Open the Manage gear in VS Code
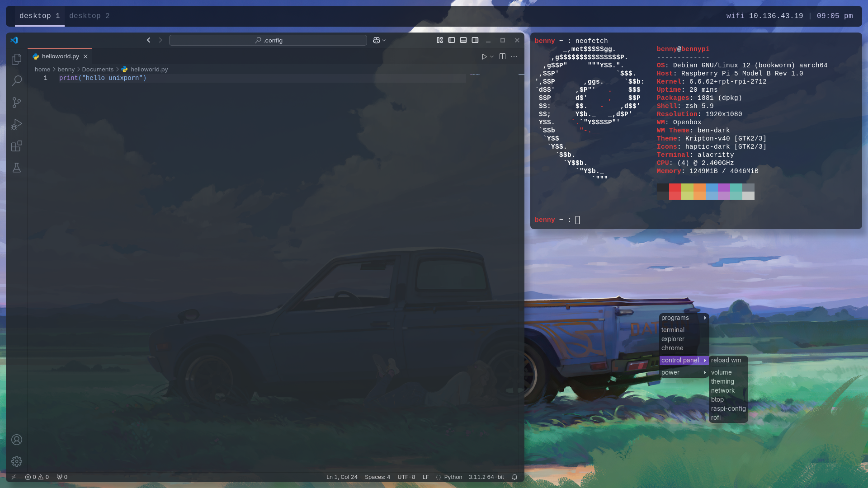 [x=17, y=461]
